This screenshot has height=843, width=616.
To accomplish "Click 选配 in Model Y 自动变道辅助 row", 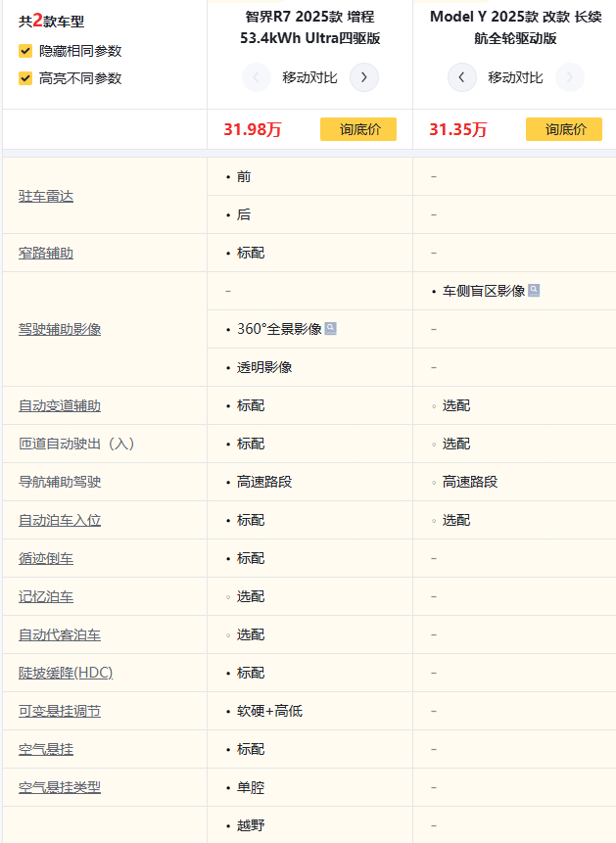I will click(x=456, y=405).
